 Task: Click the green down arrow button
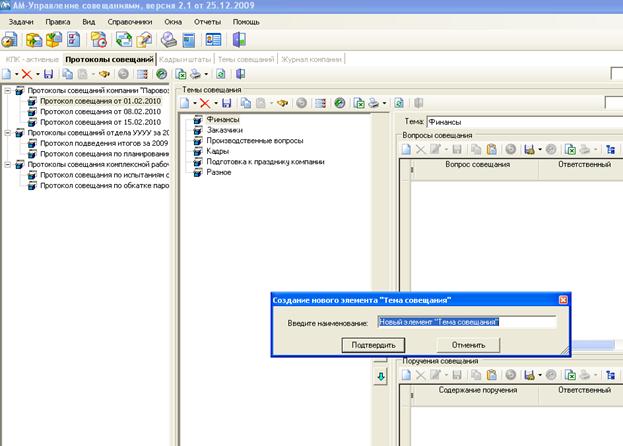[x=381, y=376]
